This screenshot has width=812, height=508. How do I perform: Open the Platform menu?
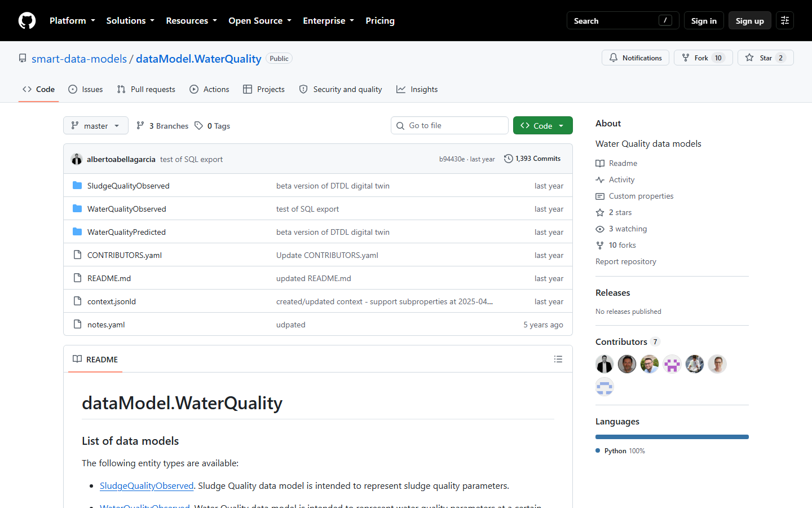(72, 21)
